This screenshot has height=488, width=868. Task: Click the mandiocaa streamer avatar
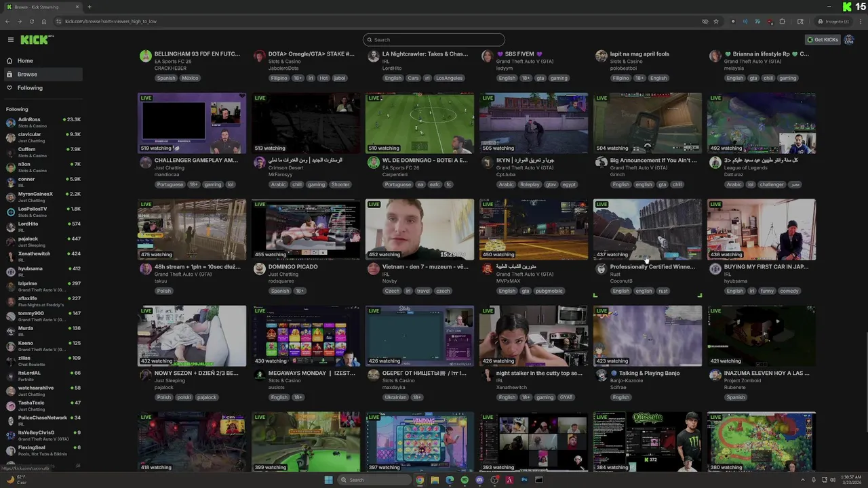pyautogui.click(x=146, y=163)
